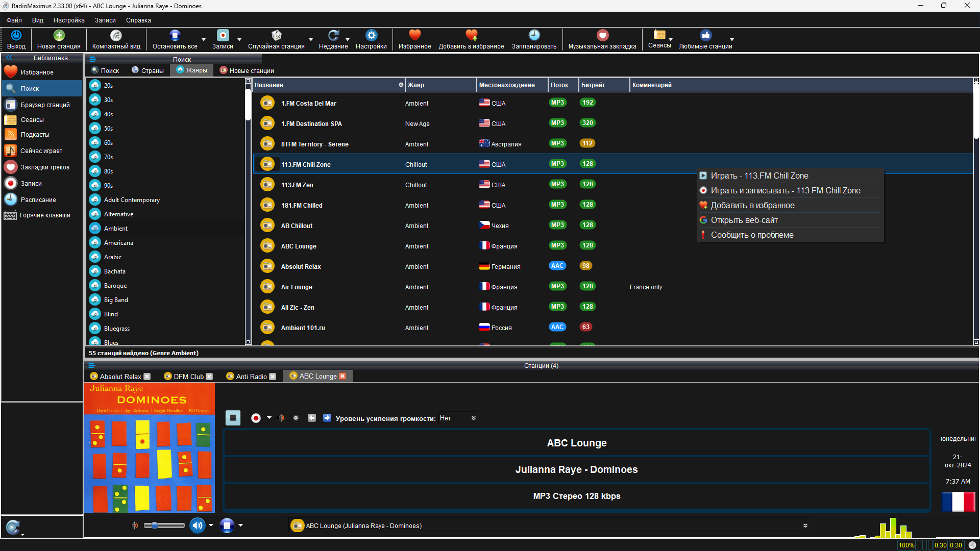Select the Compact view toolbar icon
The image size is (980, 551).
click(116, 35)
